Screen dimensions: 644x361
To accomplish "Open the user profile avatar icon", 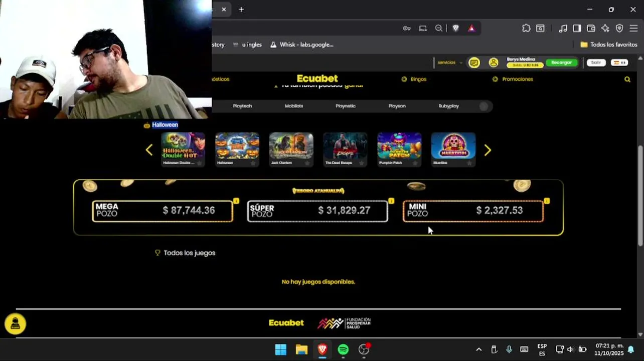I will pyautogui.click(x=494, y=63).
